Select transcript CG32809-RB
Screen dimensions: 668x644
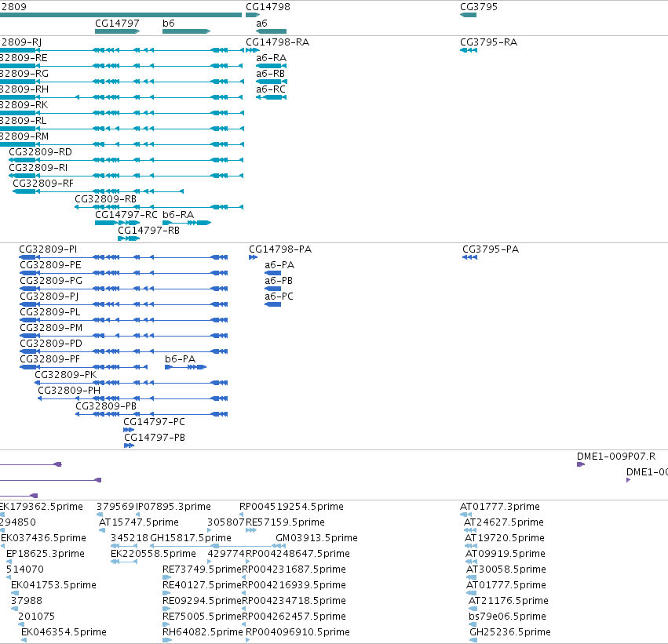pyautogui.click(x=159, y=207)
